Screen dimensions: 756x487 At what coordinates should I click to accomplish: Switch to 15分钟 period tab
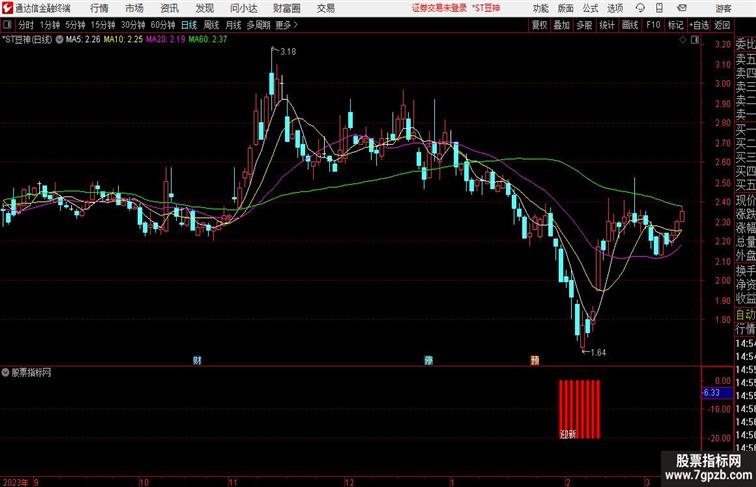point(103,25)
